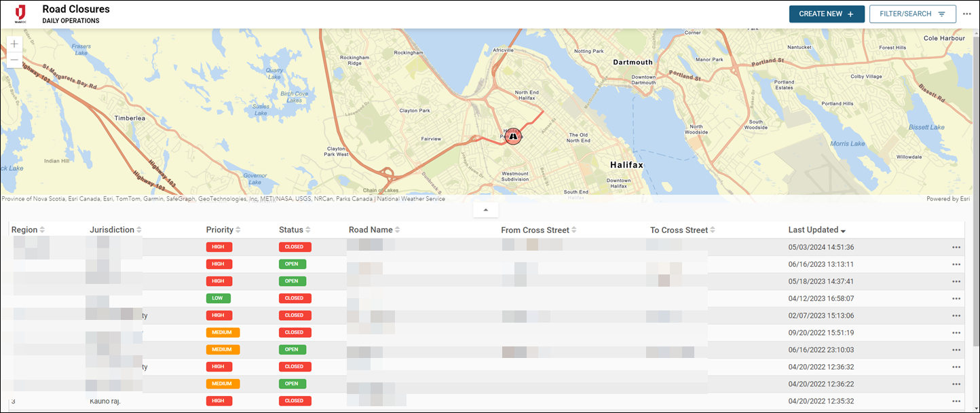Open the actions menu on the Medium priority open row
Viewport: 980px width, 413px height.
[x=957, y=349]
